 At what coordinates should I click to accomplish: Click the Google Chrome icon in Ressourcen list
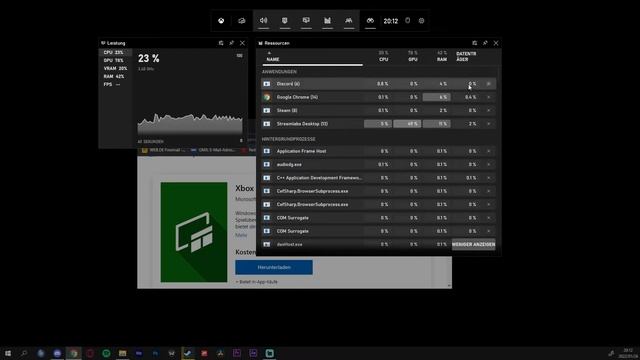pos(267,97)
